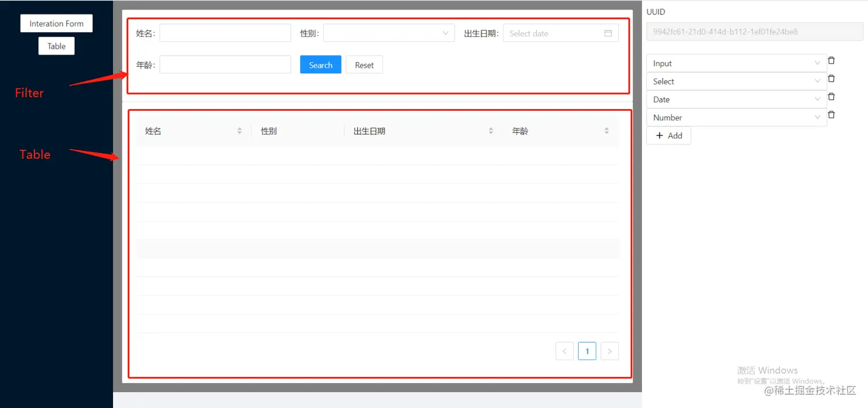Viewport: 868px width, 408px height.
Task: Delete the Input field row
Action: tap(831, 60)
